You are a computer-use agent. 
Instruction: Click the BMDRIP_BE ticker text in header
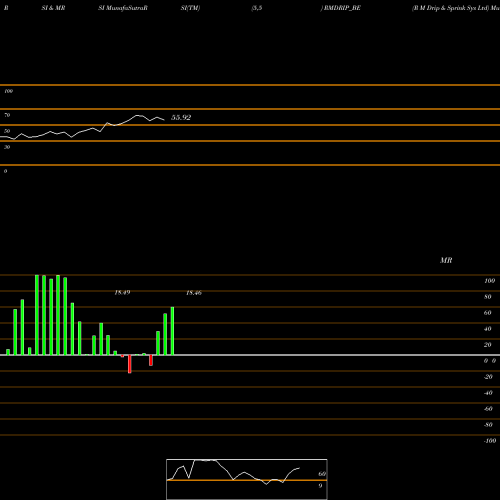[342, 8]
